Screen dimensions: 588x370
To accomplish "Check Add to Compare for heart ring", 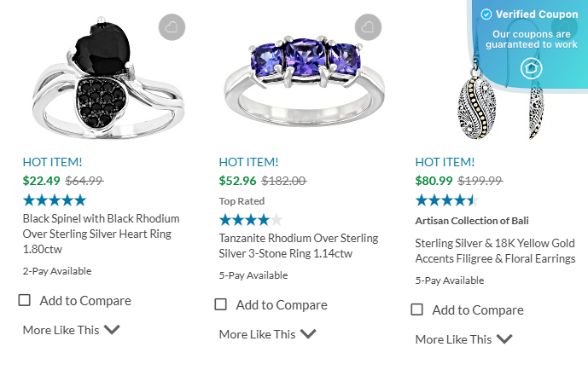I will pyautogui.click(x=25, y=300).
